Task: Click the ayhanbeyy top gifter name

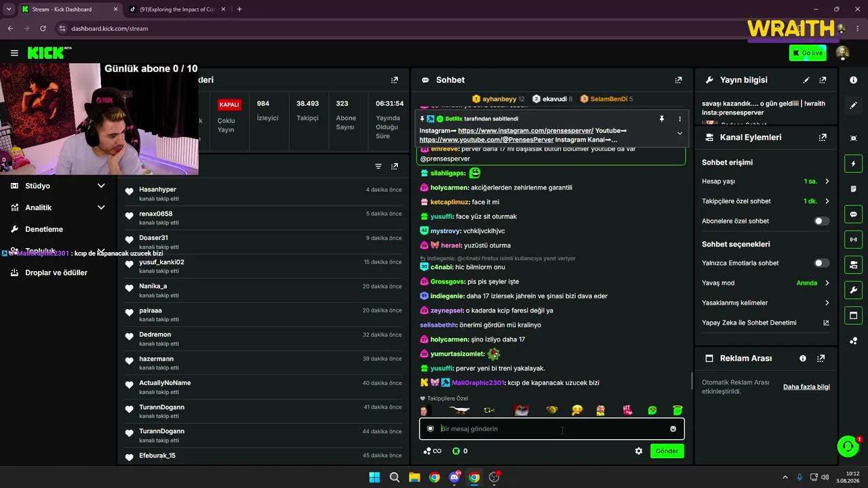Action: [x=499, y=99]
